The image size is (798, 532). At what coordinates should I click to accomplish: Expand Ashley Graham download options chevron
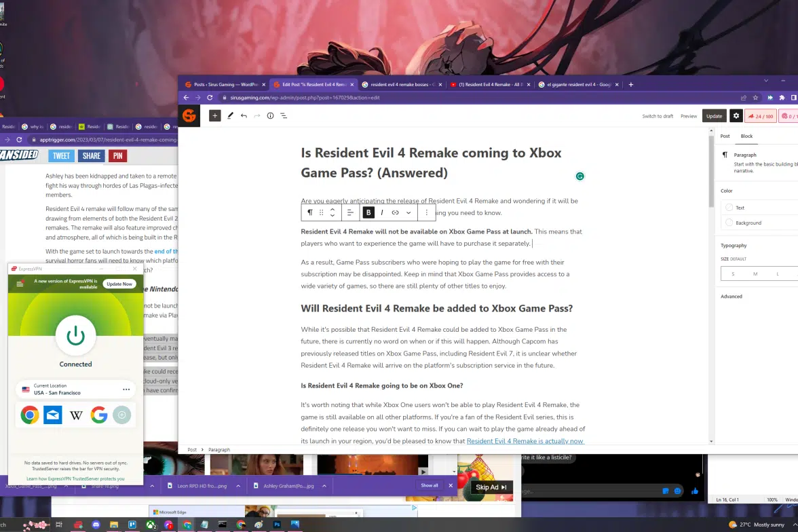[x=324, y=486]
